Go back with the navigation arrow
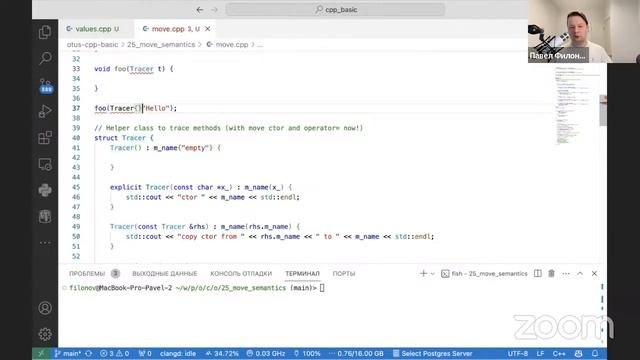Image resolution: width=640 pixels, height=360 pixels. click(200, 9)
